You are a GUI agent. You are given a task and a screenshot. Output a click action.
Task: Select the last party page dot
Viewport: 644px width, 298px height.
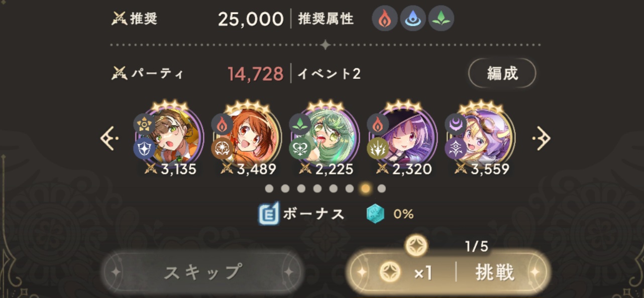[382, 188]
